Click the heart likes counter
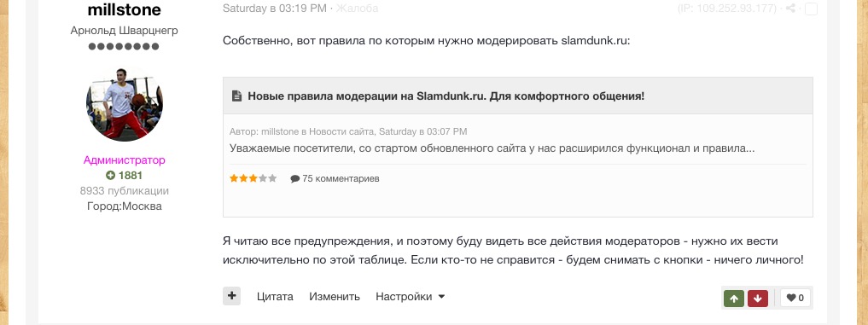This screenshot has height=325, width=868. tap(795, 299)
